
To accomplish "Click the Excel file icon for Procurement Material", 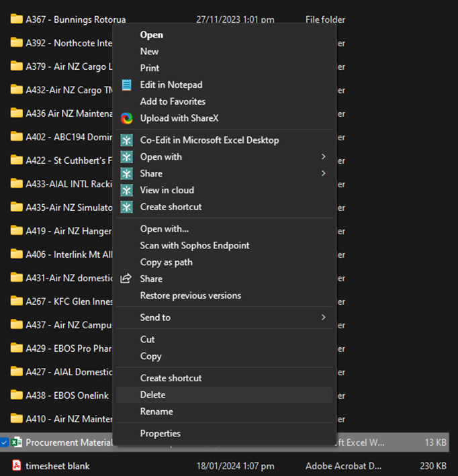I will (16, 442).
